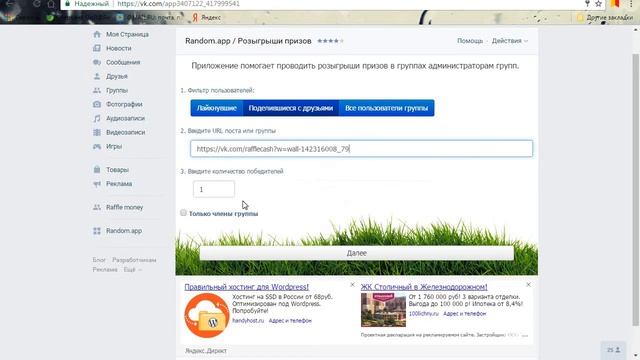Enable the Только члены группы checkbox

[x=183, y=213]
